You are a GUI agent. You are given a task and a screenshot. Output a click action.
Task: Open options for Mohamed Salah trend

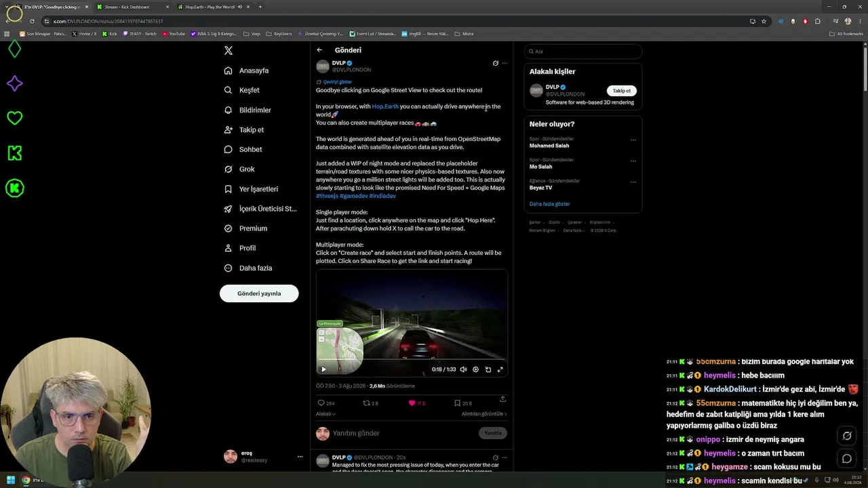pos(633,140)
